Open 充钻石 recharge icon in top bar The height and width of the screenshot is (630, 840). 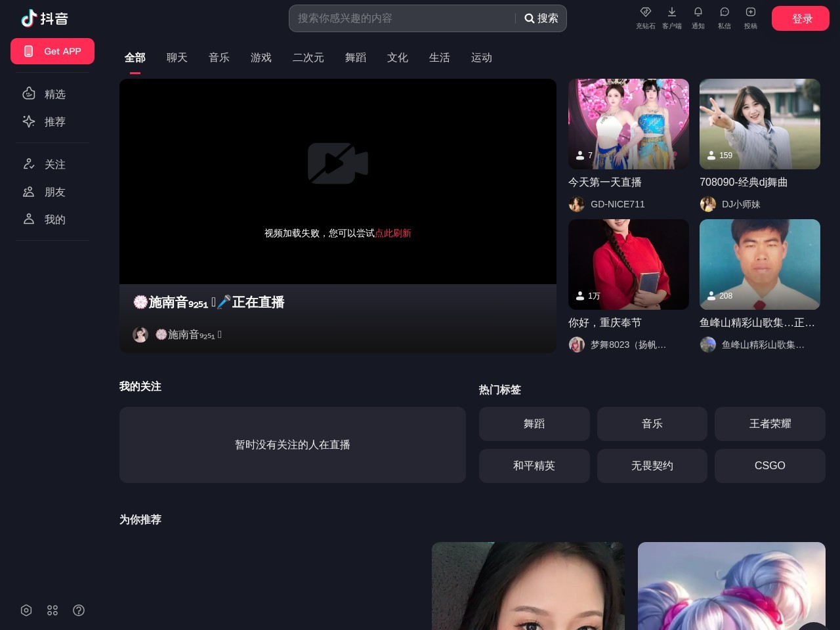(645, 18)
